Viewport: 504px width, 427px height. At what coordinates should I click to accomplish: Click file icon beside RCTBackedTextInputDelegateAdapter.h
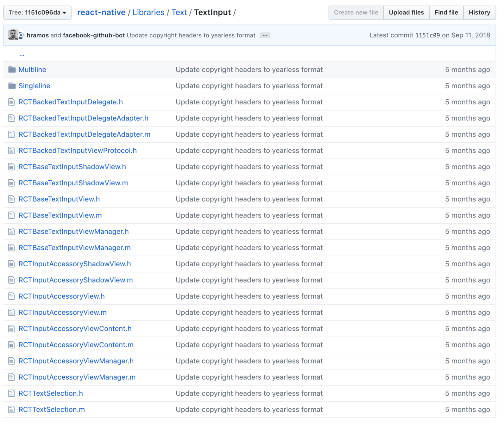(x=11, y=118)
